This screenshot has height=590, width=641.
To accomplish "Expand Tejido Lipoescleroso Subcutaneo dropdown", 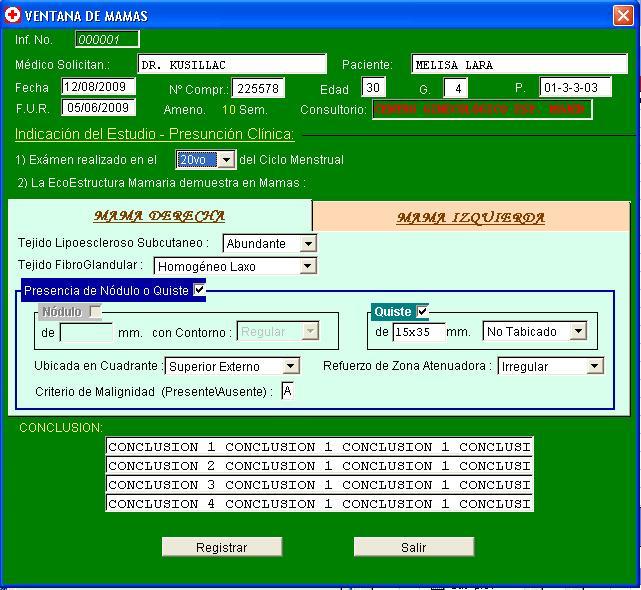I will pos(308,244).
